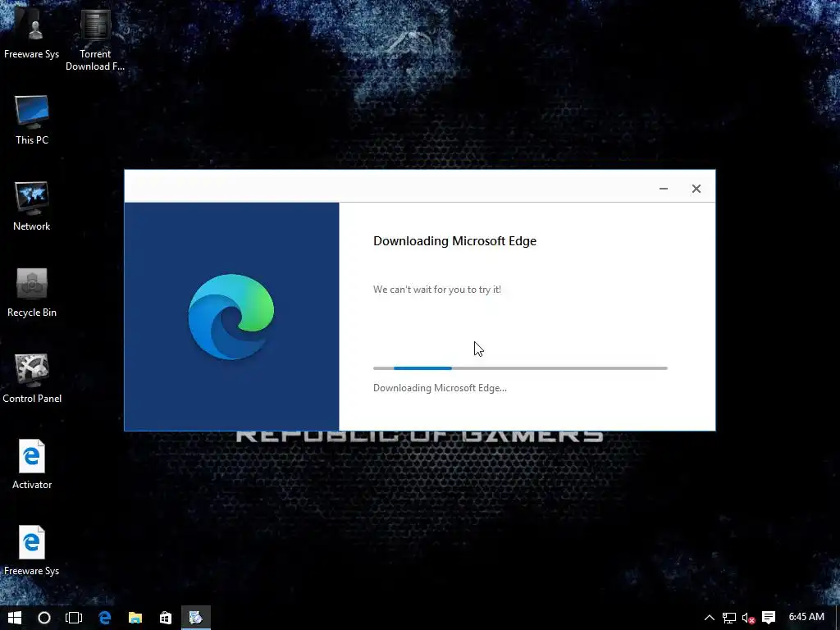
Task: Open the Activator shortcut icon
Action: 32,464
